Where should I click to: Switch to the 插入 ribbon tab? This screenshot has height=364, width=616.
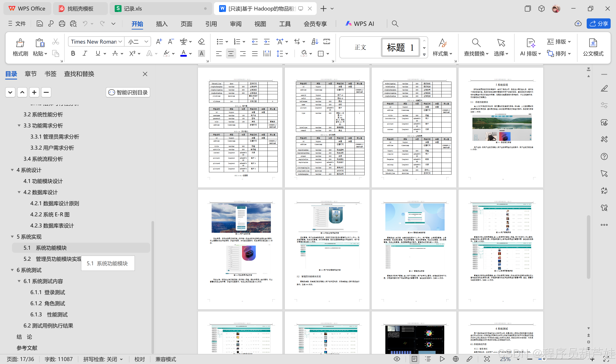click(162, 24)
